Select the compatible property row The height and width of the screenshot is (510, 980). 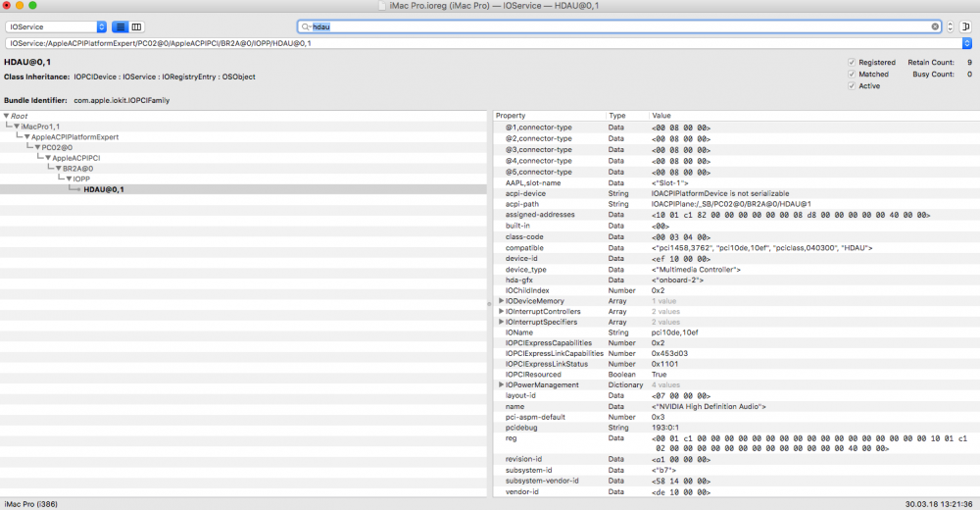point(736,248)
